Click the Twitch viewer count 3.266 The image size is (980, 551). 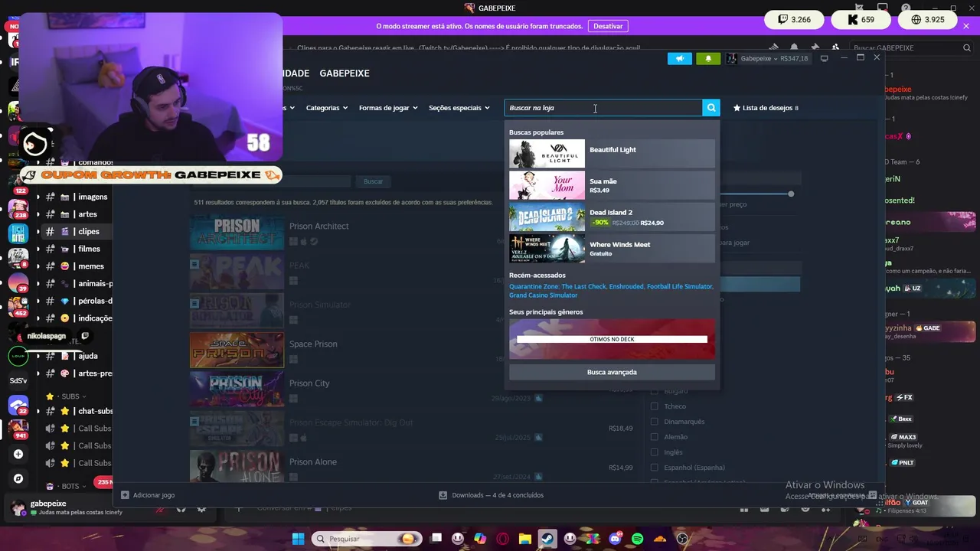pos(794,20)
